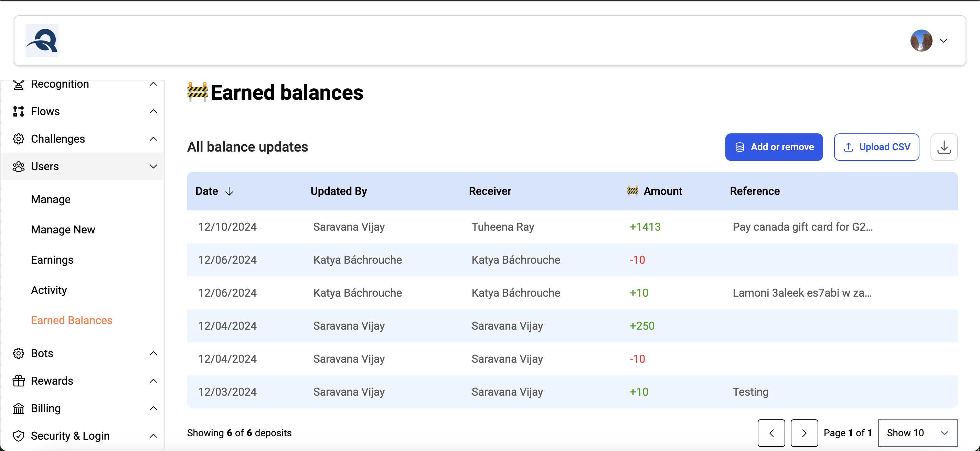
Task: Open Manage New under Users
Action: point(63,230)
